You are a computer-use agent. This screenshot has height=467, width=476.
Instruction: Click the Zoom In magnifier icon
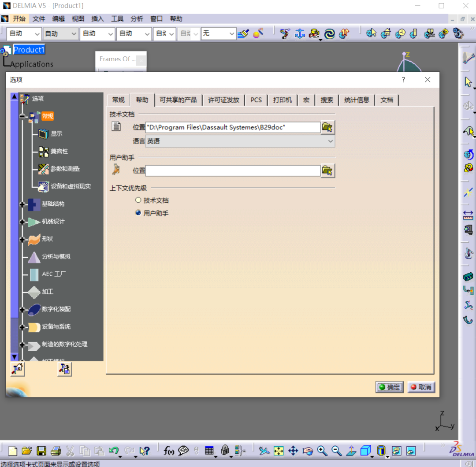(322, 451)
